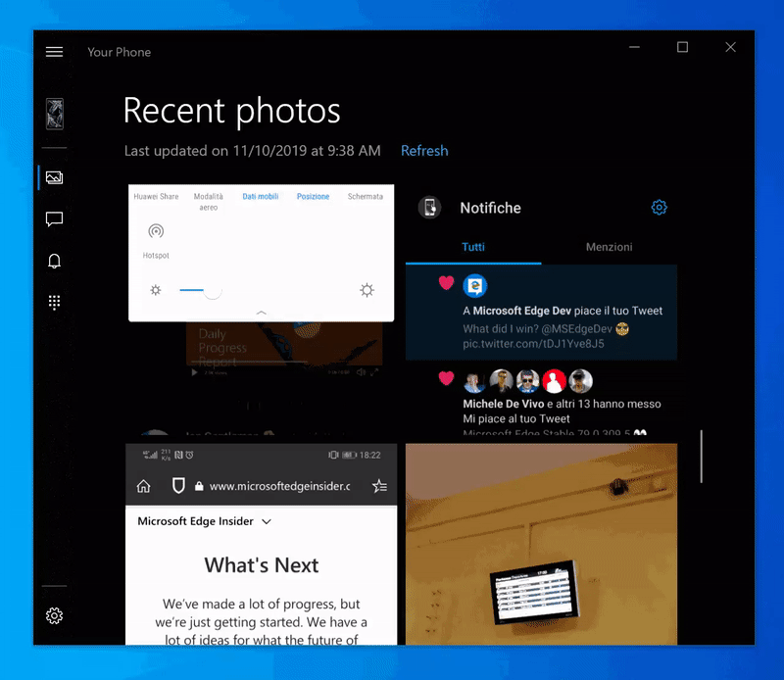
Task: Click the Notifiche settings gear icon
Action: [x=659, y=208]
